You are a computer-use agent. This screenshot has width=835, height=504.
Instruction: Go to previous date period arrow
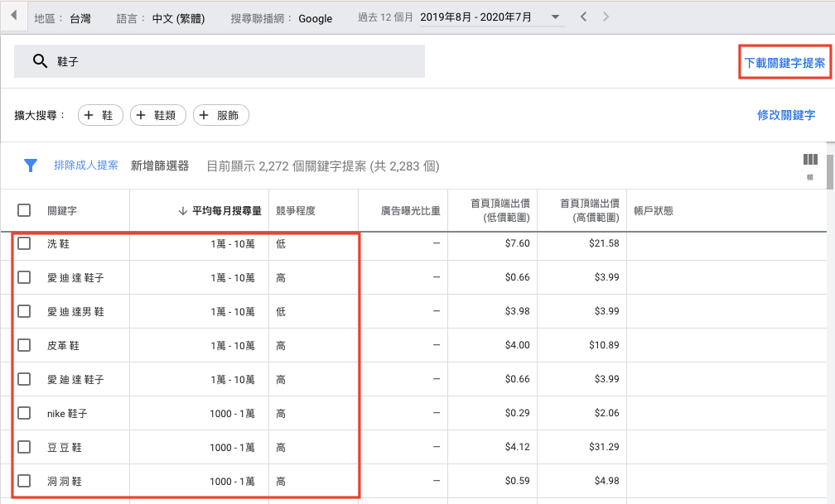coord(584,17)
